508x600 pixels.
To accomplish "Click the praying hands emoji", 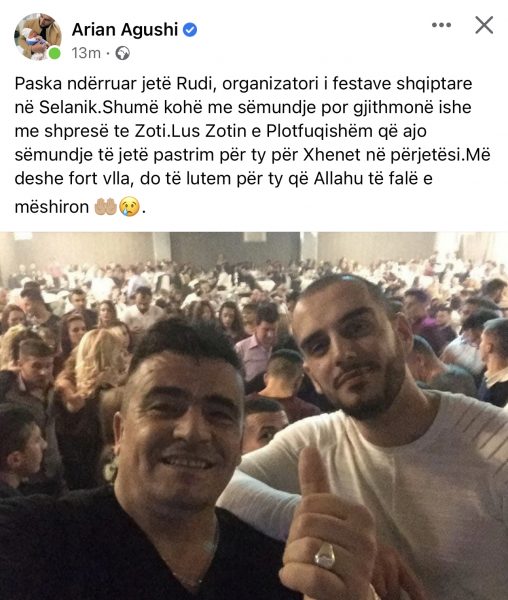I will point(105,207).
